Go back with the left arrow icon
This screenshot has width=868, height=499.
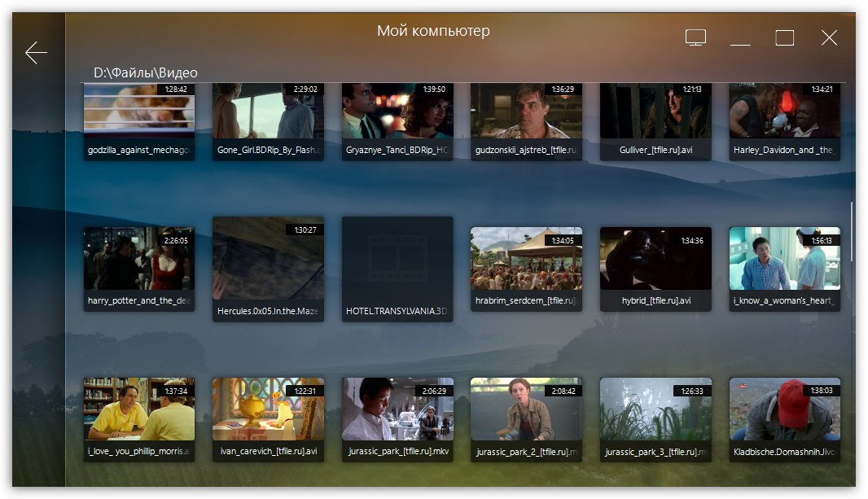click(x=36, y=53)
